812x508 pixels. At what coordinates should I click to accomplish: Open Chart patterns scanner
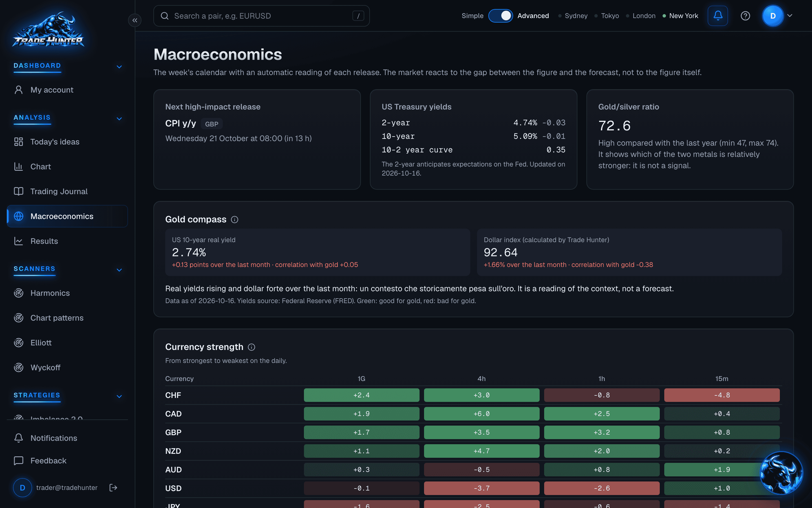coord(67,318)
